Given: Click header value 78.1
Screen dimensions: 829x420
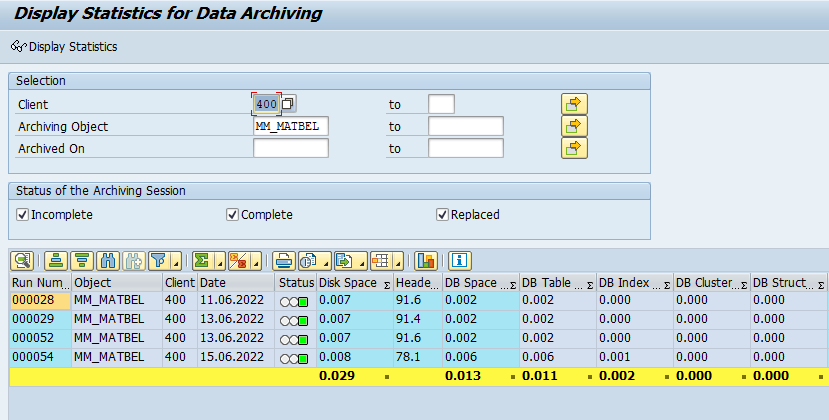Looking at the screenshot, I should coord(418,357).
